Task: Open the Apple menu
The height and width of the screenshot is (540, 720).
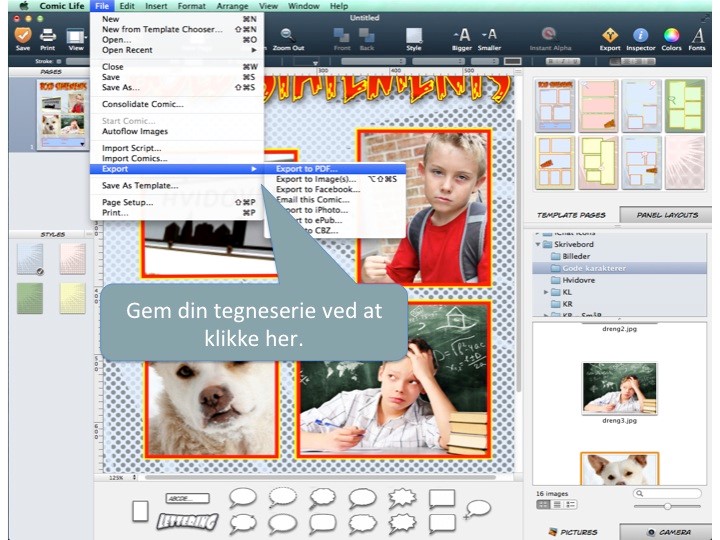Action: pos(23,6)
